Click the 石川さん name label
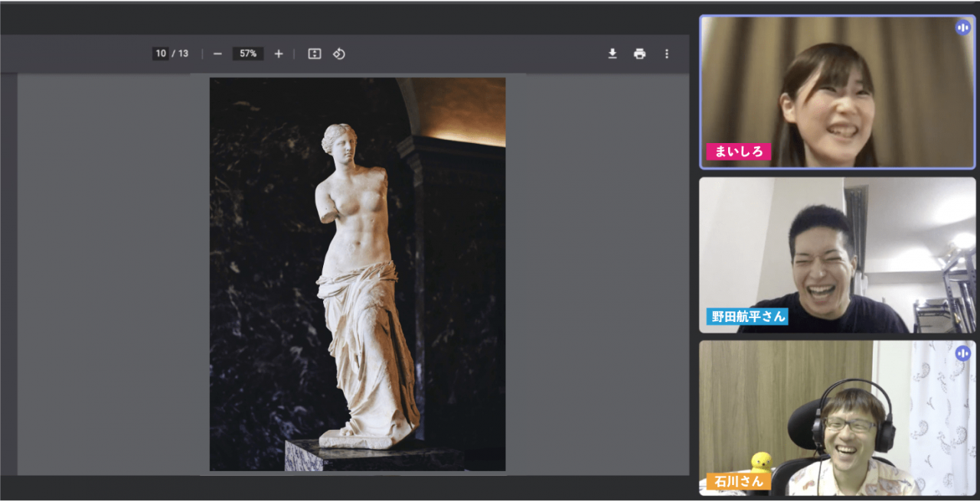 coord(738,481)
